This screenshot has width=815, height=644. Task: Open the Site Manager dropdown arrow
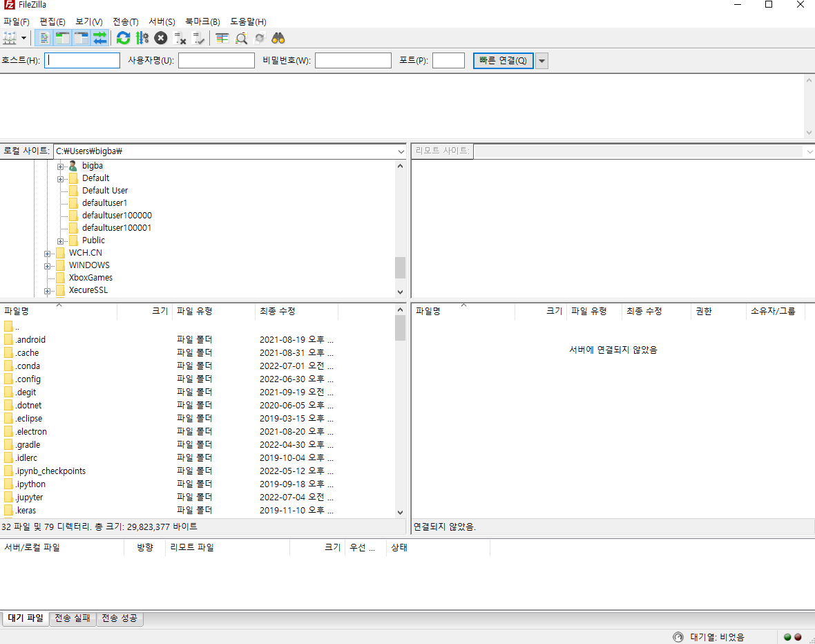(24, 38)
